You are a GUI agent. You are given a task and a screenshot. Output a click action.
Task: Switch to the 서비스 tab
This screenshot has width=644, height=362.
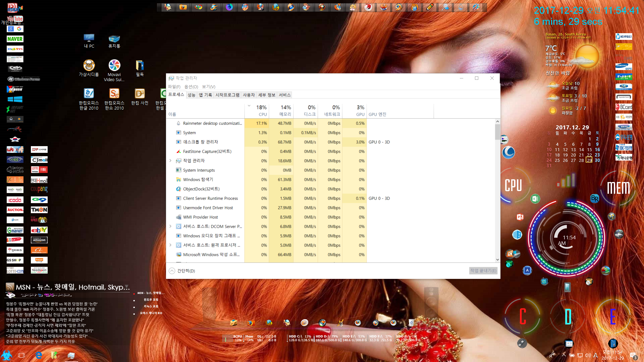click(x=285, y=95)
